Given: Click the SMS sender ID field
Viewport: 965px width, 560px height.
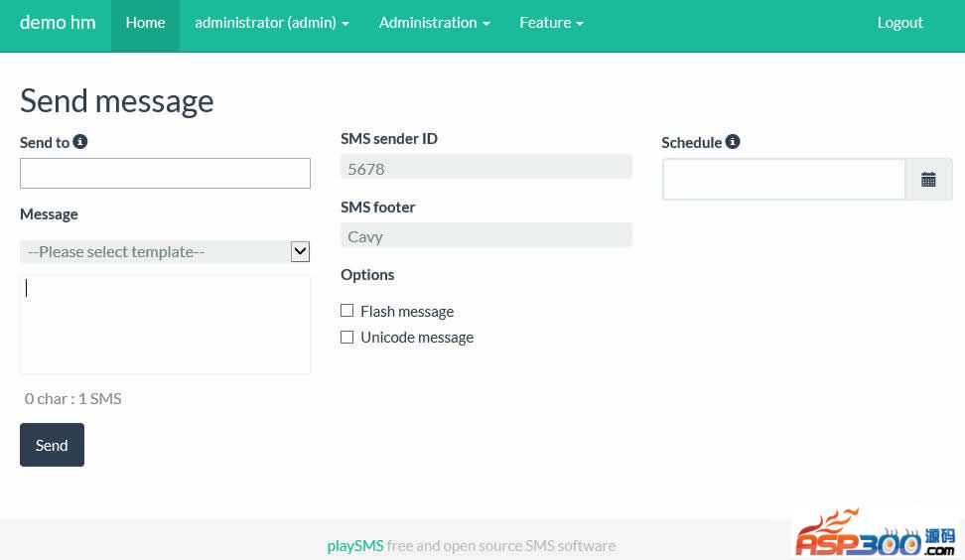Looking at the screenshot, I should (x=485, y=169).
